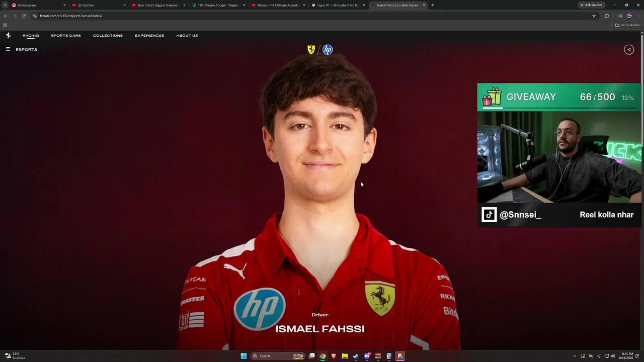Open the Collections menu
Viewport: 644px width, 362px height.
(x=108, y=36)
